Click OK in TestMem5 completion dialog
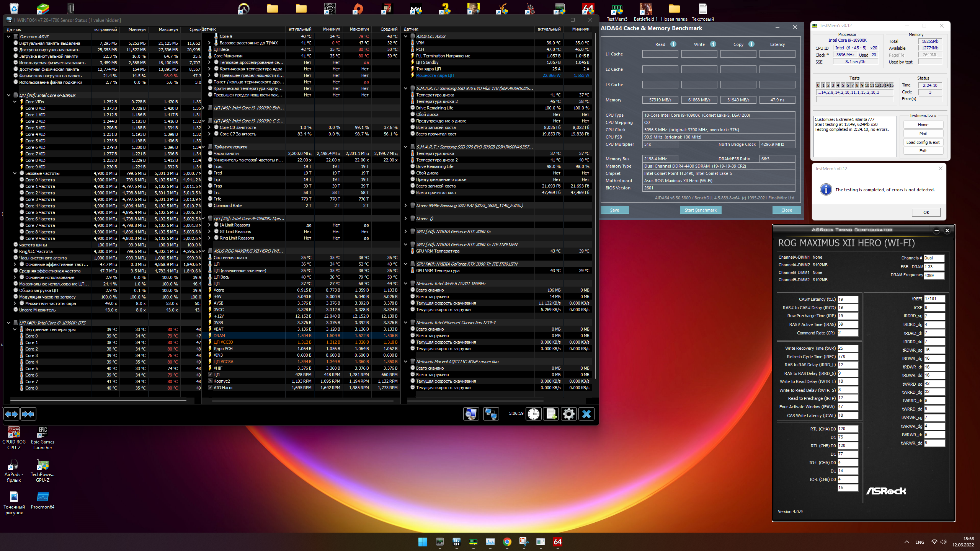Image resolution: width=980 pixels, height=551 pixels. point(926,212)
